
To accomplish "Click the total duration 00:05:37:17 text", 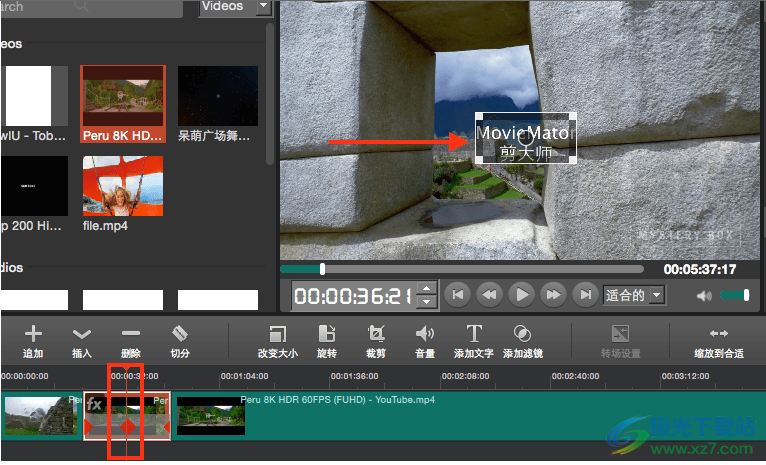I will pyautogui.click(x=700, y=269).
